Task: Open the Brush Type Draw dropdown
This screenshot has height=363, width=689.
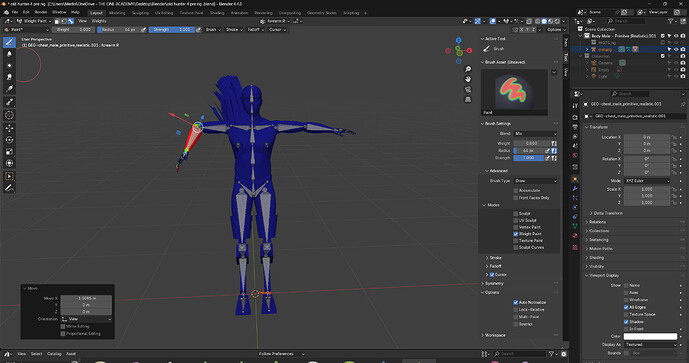Action: pyautogui.click(x=535, y=181)
